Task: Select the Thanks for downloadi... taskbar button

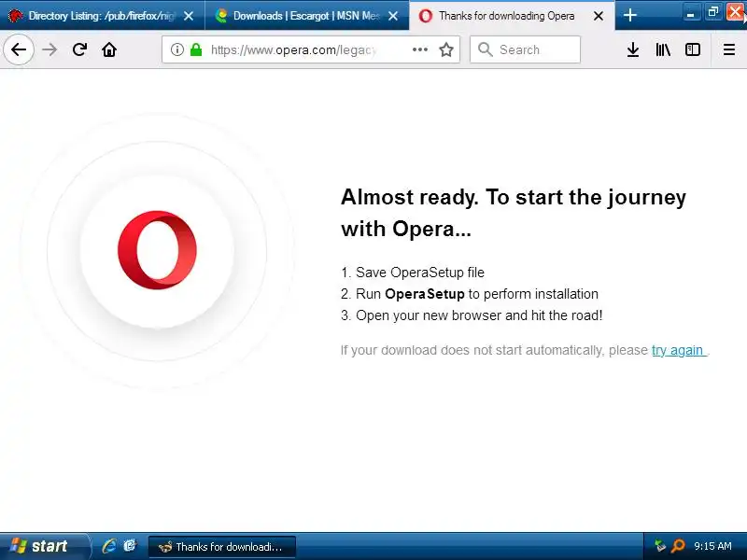Action: point(222,547)
